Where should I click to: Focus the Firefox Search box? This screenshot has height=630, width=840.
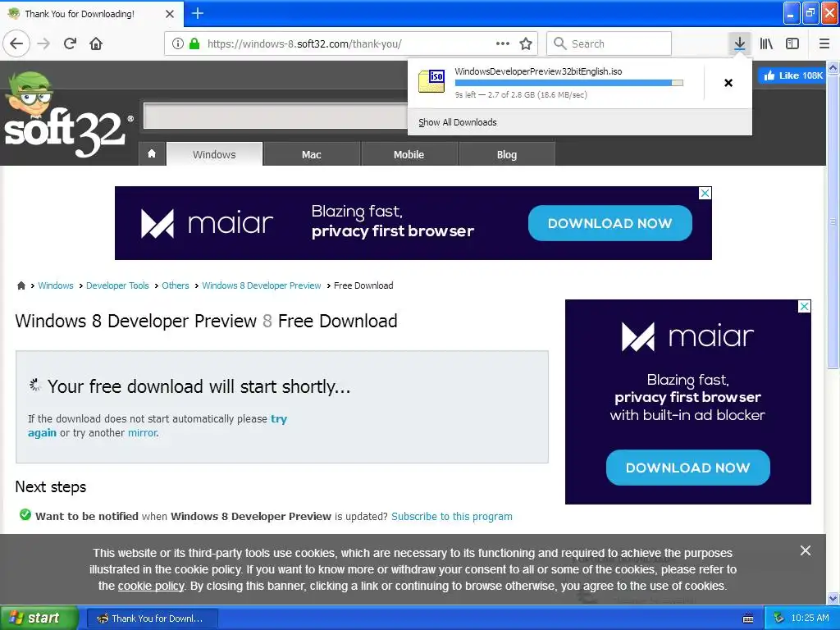(x=609, y=43)
